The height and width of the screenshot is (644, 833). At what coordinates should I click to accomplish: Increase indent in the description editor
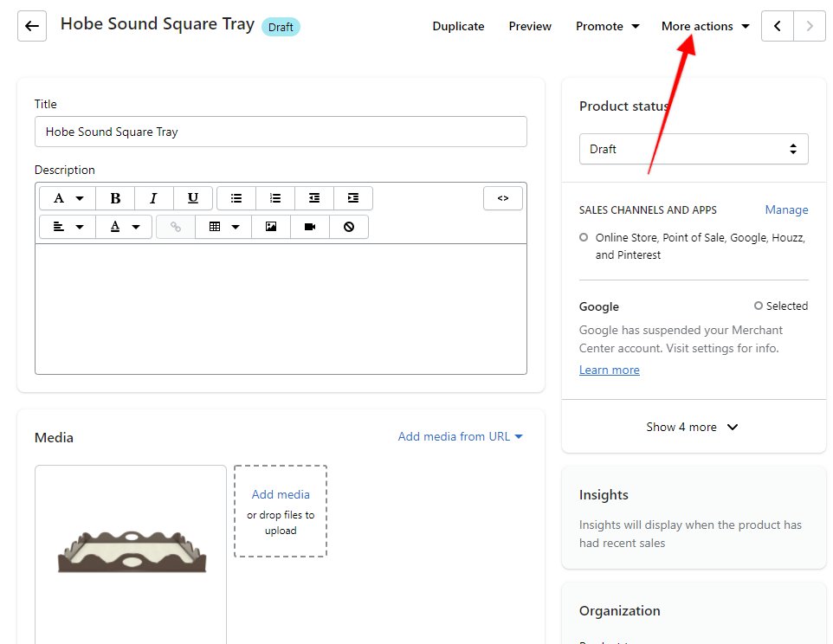353,198
